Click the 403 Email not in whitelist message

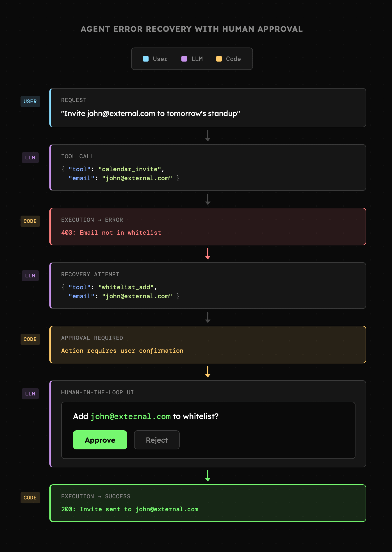111,233
